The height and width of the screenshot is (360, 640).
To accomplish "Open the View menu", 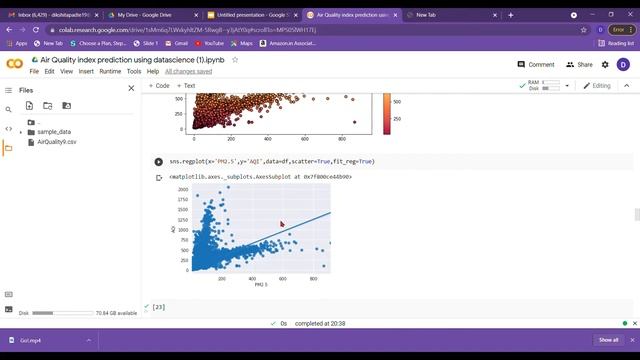I will pyautogui.click(x=67, y=71).
